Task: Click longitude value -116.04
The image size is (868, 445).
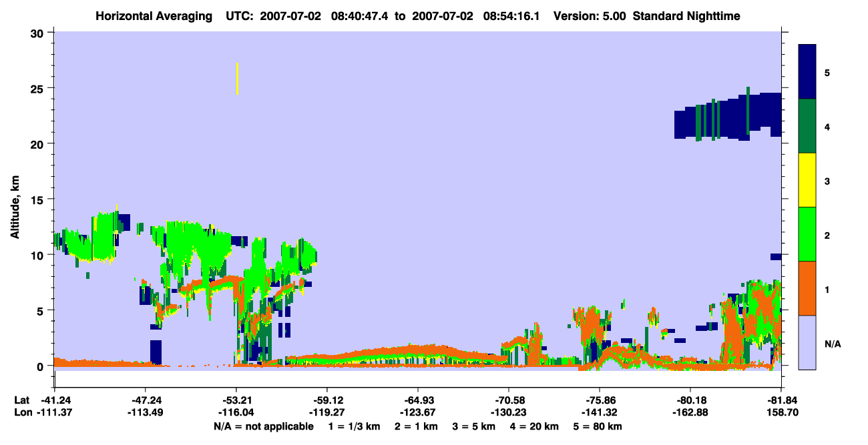Action: click(236, 412)
